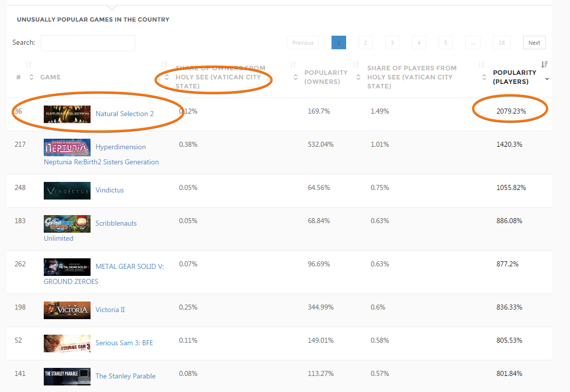Viewport: 570px width, 392px height.
Task: Open METAL GEAR SOLID V: GROUND ZEROES link
Action: (104, 274)
